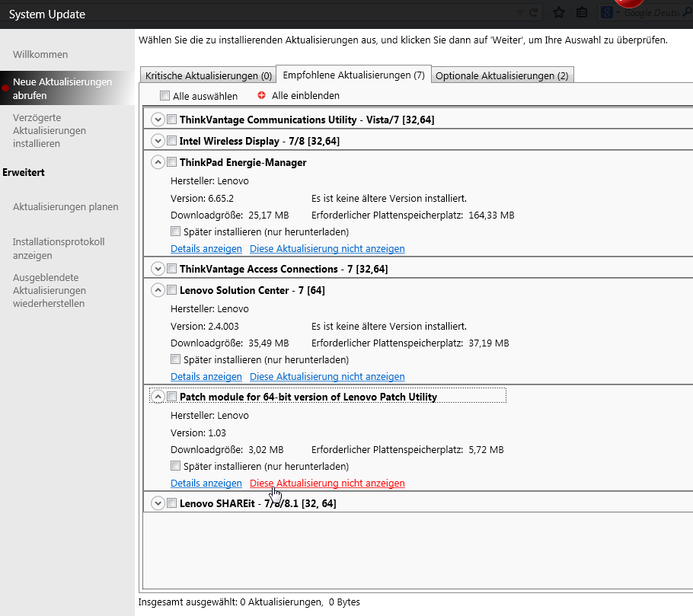The image size is (693, 616).
Task: Hide ThinkPad Energie-Manager via Diese Aktualisierung nicht anzeigen
Action: click(327, 248)
